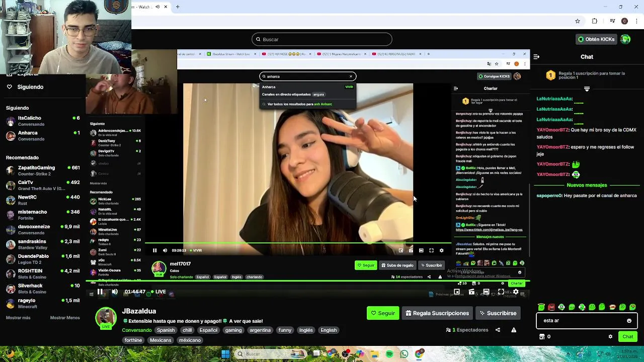Open the Windows Start menu
The width and height of the screenshot is (644, 362).
click(225, 354)
